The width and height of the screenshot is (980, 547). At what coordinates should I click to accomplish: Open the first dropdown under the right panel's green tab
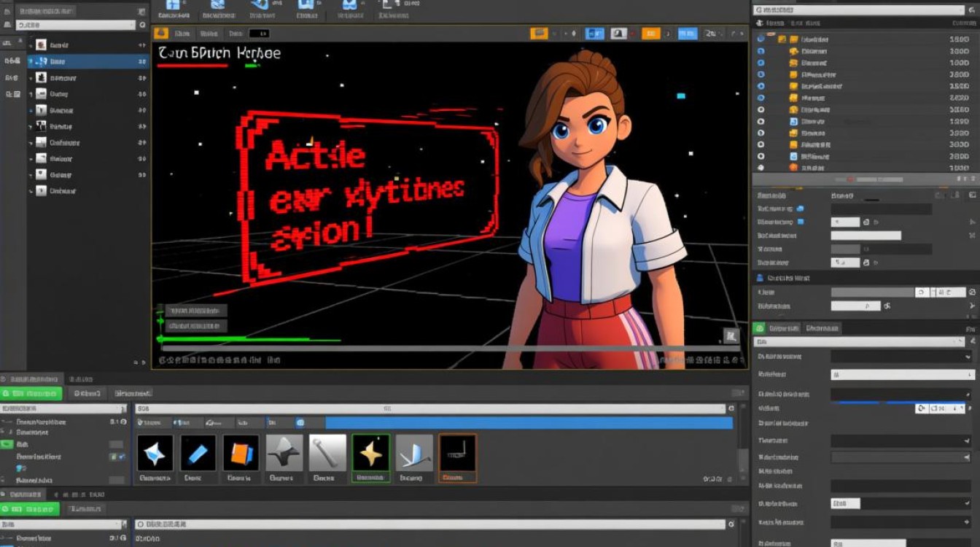tap(860, 341)
